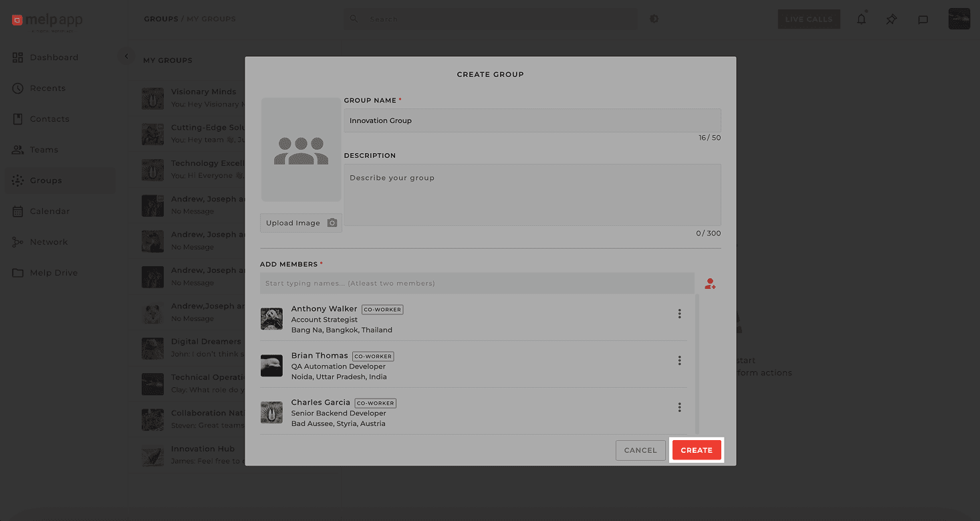The image size is (980, 521).
Task: Open options menu for Charles Garcia
Action: 679,407
